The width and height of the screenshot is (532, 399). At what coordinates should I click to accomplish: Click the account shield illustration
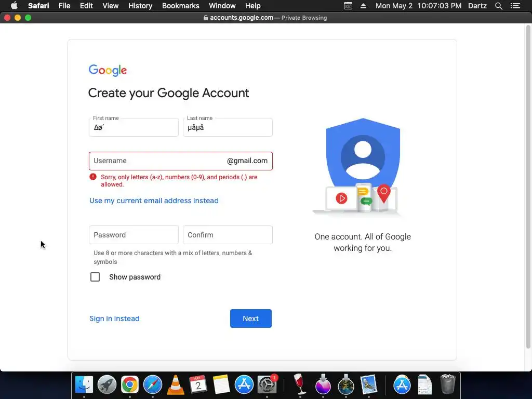click(362, 166)
